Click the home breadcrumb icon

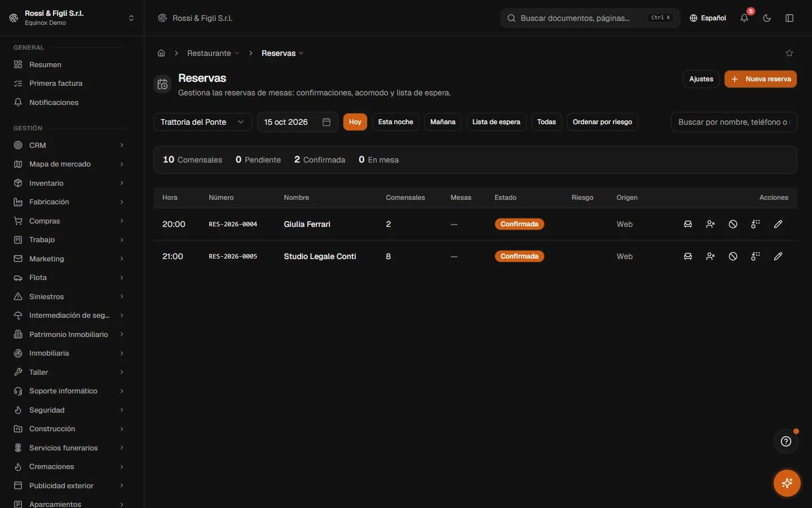click(161, 53)
